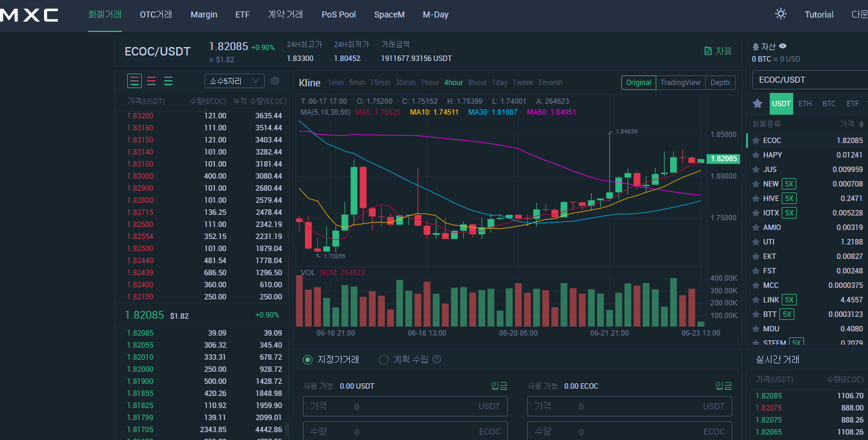Select the 4hour chart interval

click(454, 83)
